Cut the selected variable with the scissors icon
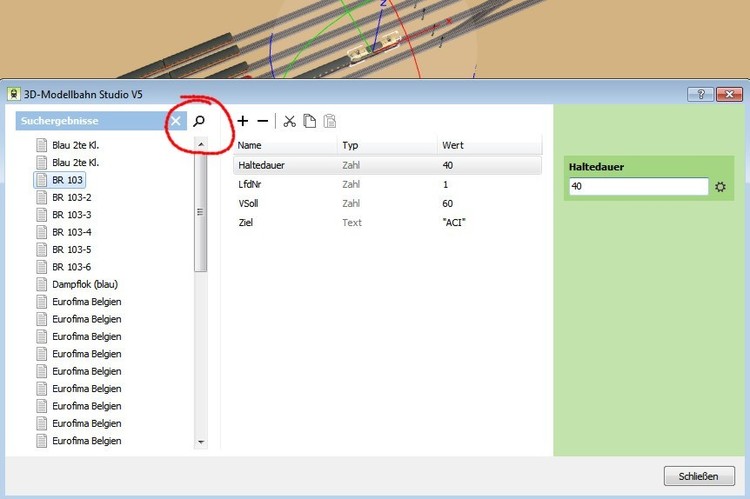The image size is (750, 499). 289,122
